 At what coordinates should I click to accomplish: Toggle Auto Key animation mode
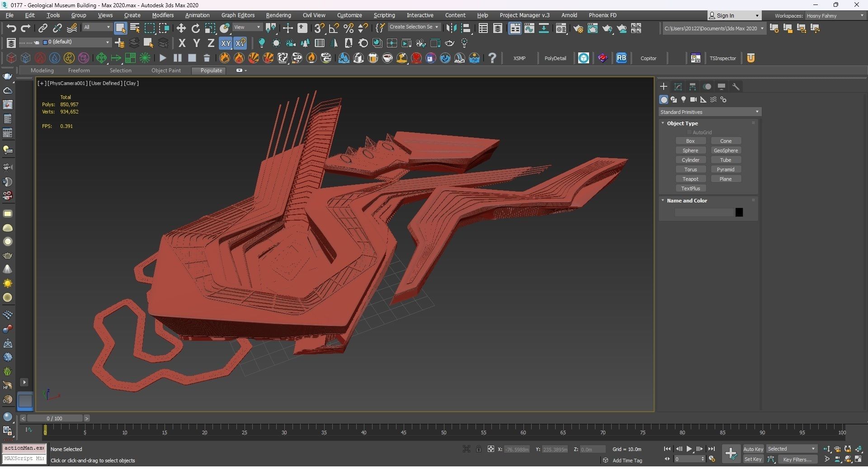pos(753,449)
